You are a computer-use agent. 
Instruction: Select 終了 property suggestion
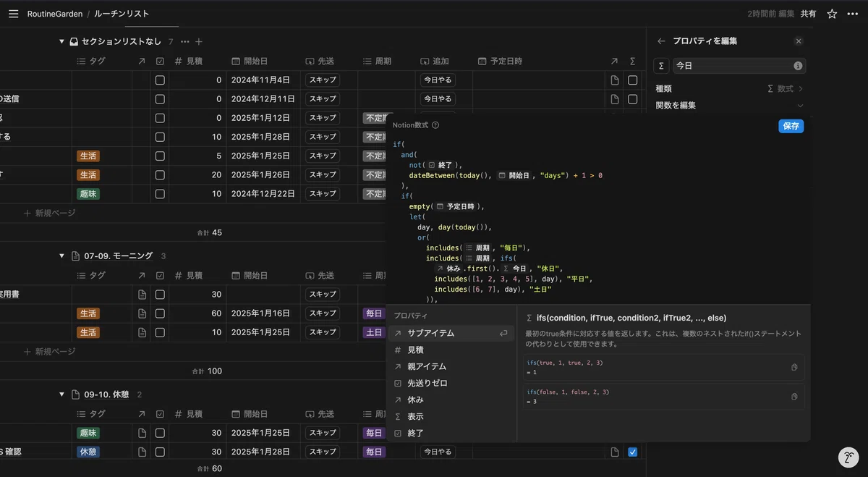[x=451, y=433]
